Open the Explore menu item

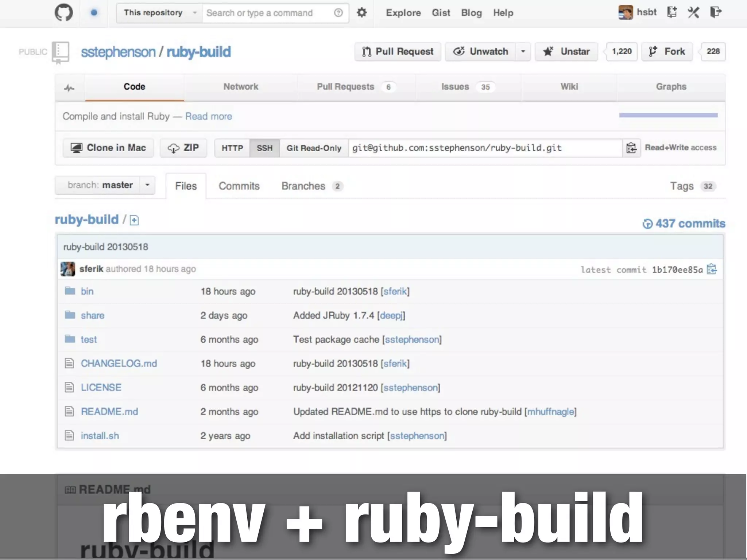403,13
